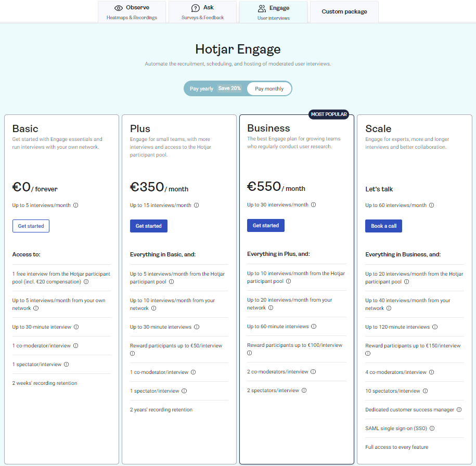Click the €350 / month price
476x466 pixels.
pyautogui.click(x=159, y=187)
